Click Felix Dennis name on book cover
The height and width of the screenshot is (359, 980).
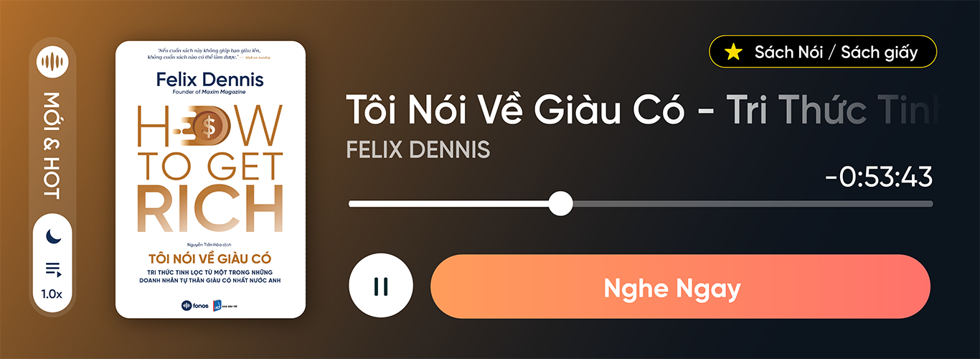pos(209,80)
